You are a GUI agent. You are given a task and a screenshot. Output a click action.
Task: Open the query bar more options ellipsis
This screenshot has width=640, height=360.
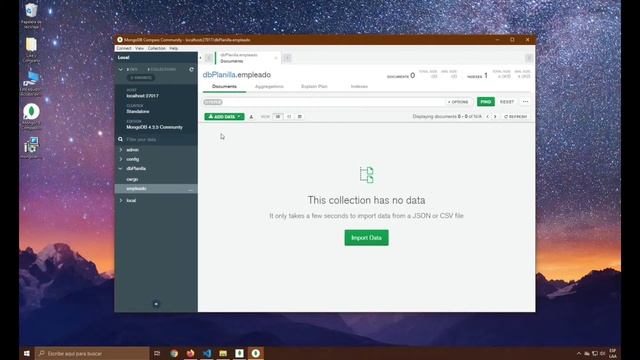pyautogui.click(x=525, y=102)
